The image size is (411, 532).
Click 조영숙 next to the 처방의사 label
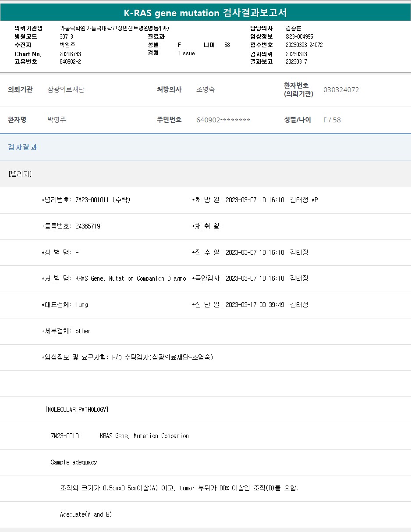coord(205,90)
